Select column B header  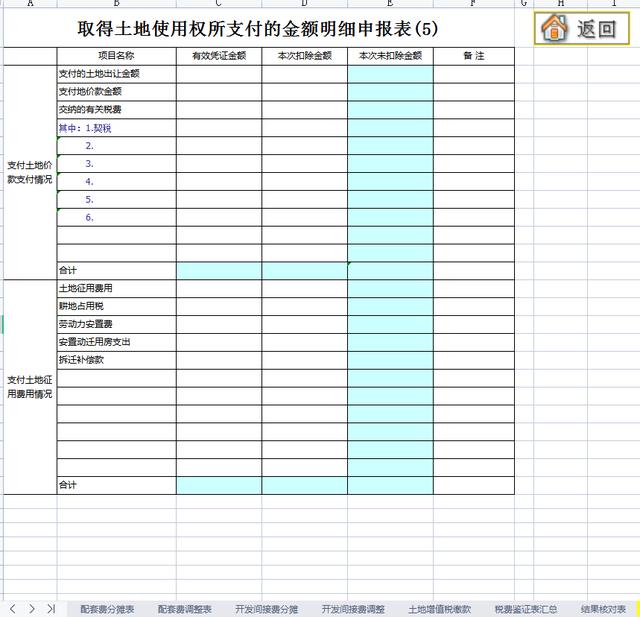pyautogui.click(x=116, y=4)
